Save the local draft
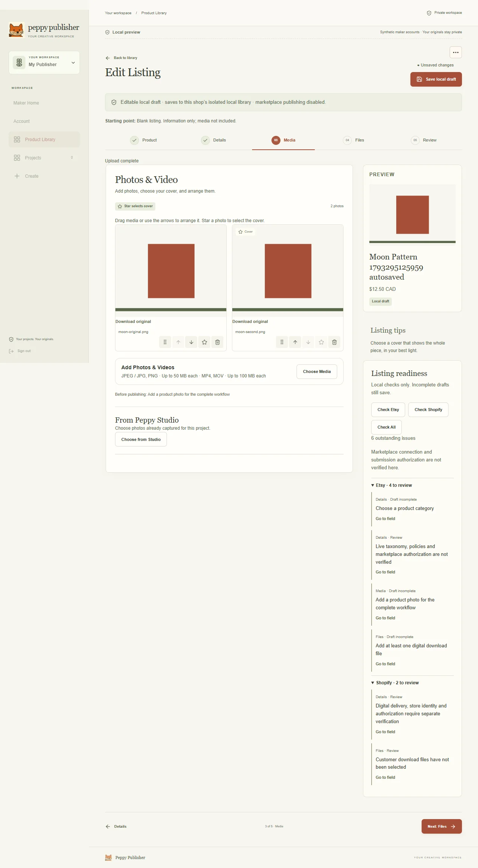The height and width of the screenshot is (868, 478). (x=436, y=80)
